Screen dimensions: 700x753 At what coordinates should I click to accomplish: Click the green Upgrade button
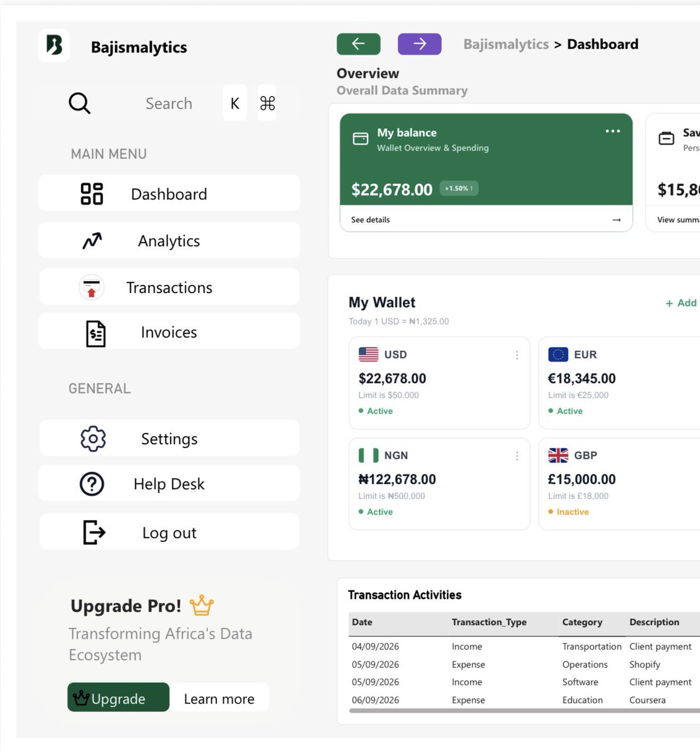pos(119,697)
